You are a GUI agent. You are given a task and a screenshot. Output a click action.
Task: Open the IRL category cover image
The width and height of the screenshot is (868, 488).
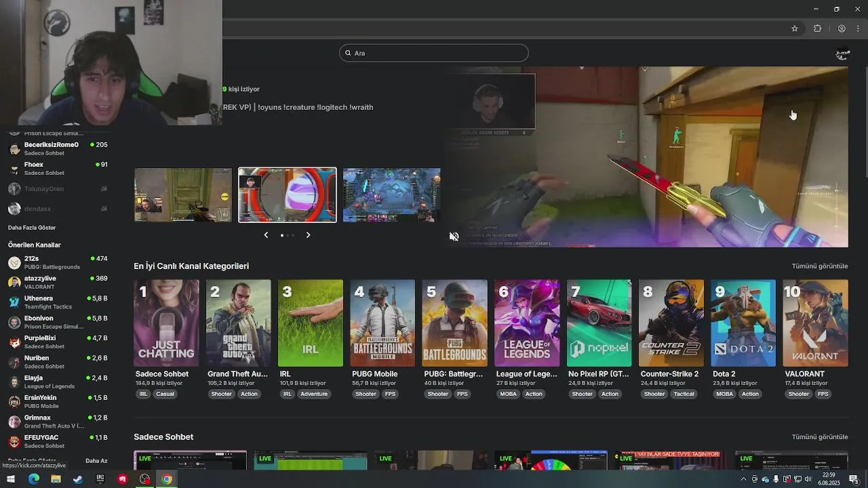[x=311, y=323]
